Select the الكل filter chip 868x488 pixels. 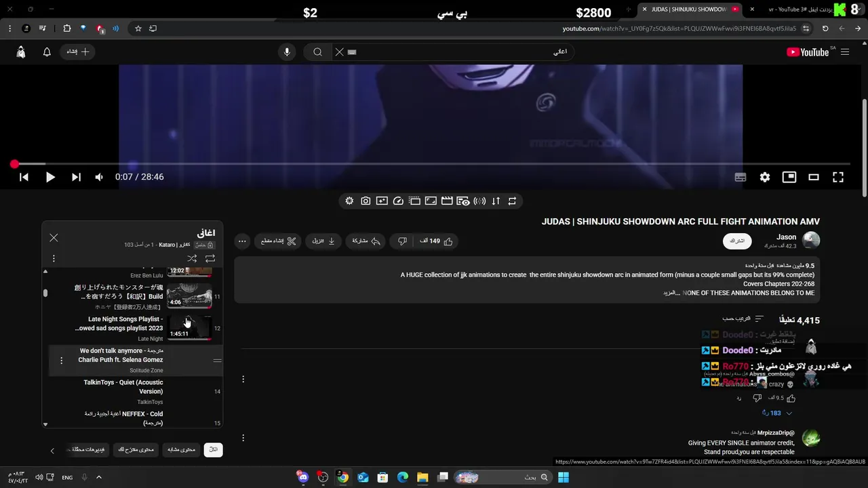[x=213, y=450]
